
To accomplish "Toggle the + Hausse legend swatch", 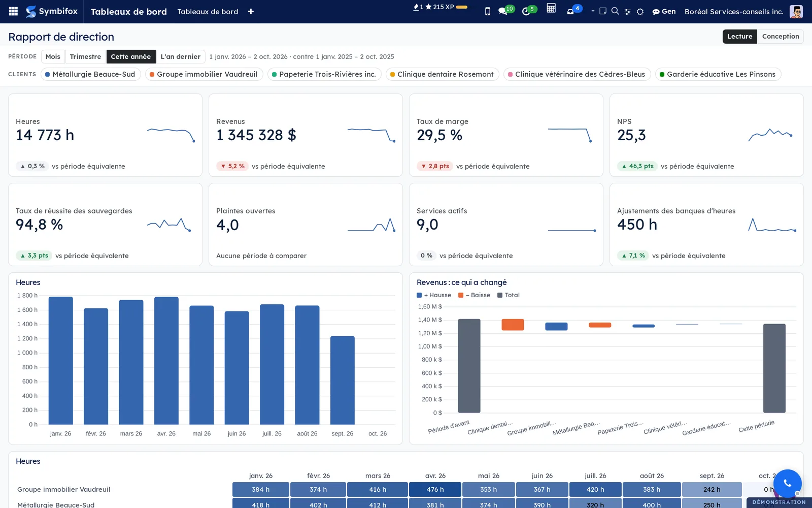I will [419, 295].
